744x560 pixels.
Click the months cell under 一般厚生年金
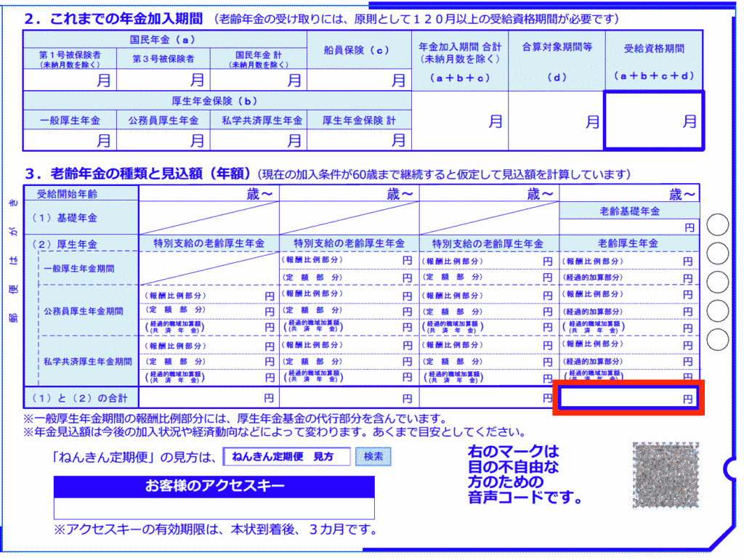(70, 140)
